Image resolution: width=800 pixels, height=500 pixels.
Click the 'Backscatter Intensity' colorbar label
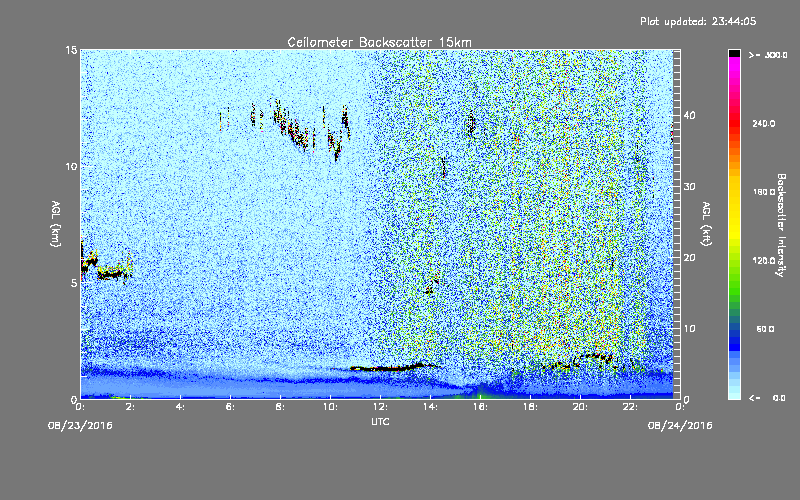[781, 225]
